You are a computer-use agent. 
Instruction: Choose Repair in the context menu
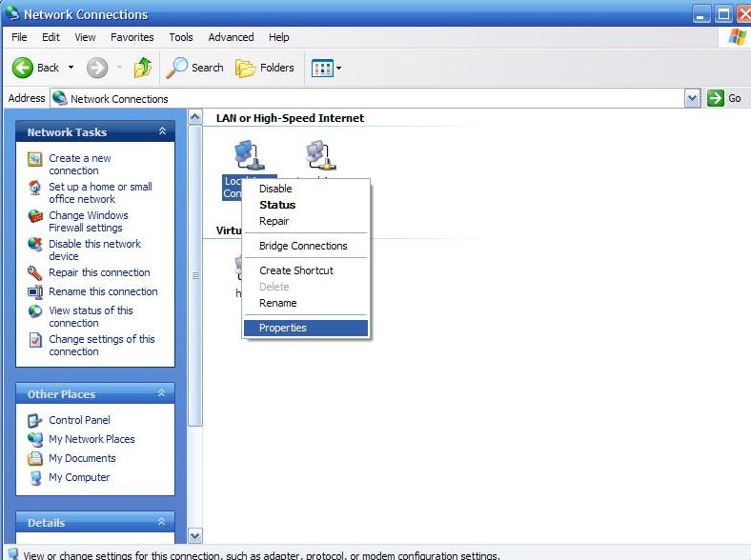point(306,221)
